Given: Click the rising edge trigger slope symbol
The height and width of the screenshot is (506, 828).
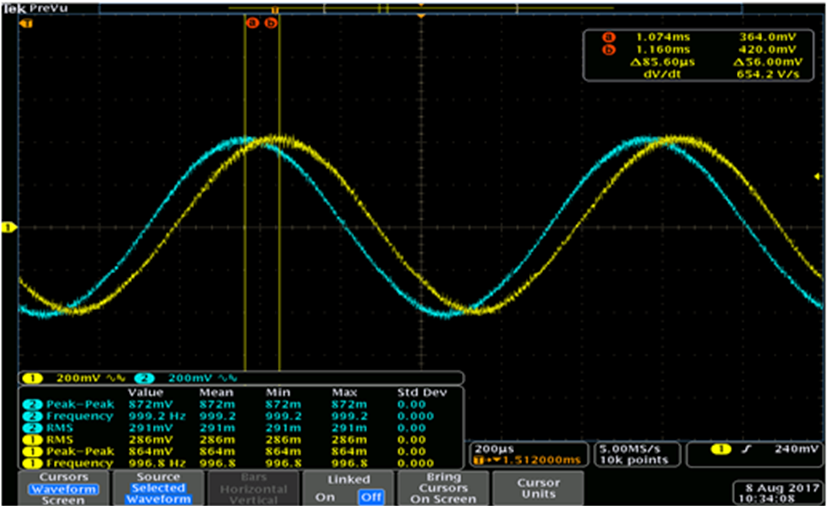Looking at the screenshot, I should pos(747,449).
